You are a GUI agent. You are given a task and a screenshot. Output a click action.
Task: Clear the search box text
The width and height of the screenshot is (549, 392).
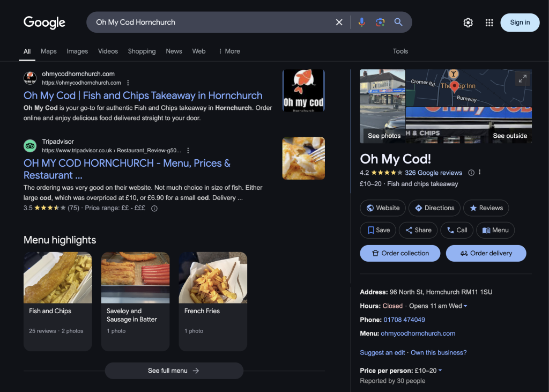339,23
